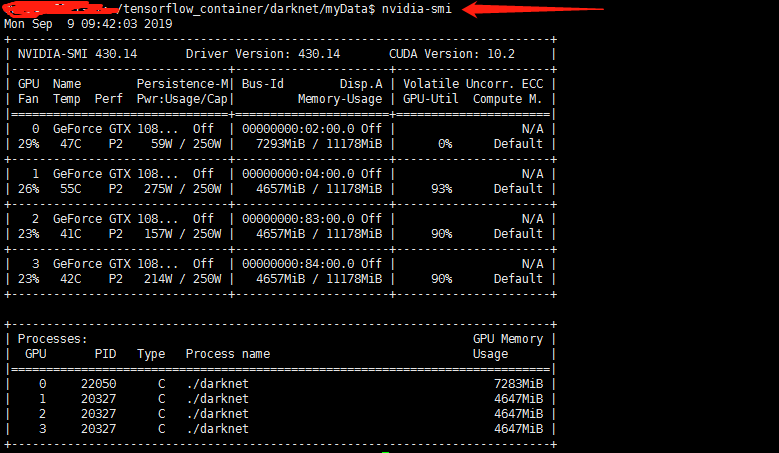Click the timestamp Mon Sep 9 09:42:03 2019

88,24
